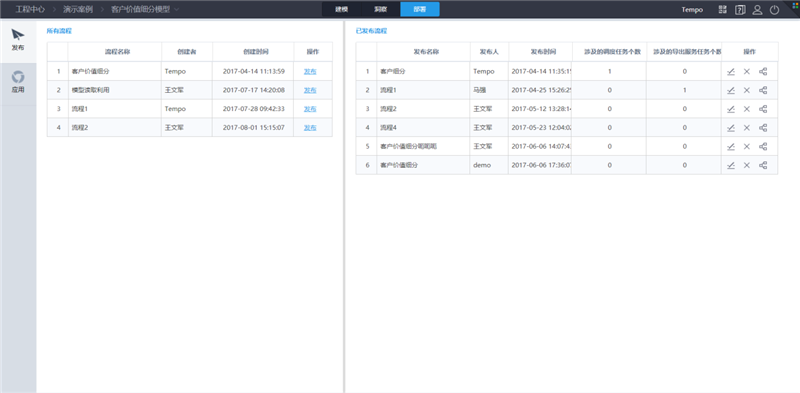Delete the published 流程1 row

tap(746, 90)
